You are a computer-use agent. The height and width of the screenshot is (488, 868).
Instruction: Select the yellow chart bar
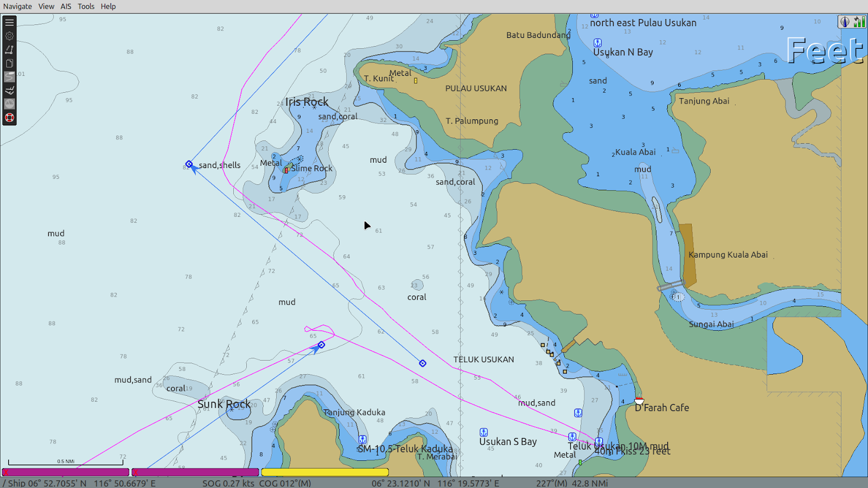pos(324,472)
